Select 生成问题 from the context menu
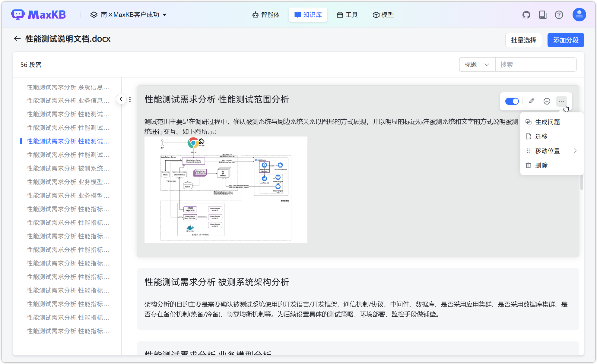 pos(548,122)
